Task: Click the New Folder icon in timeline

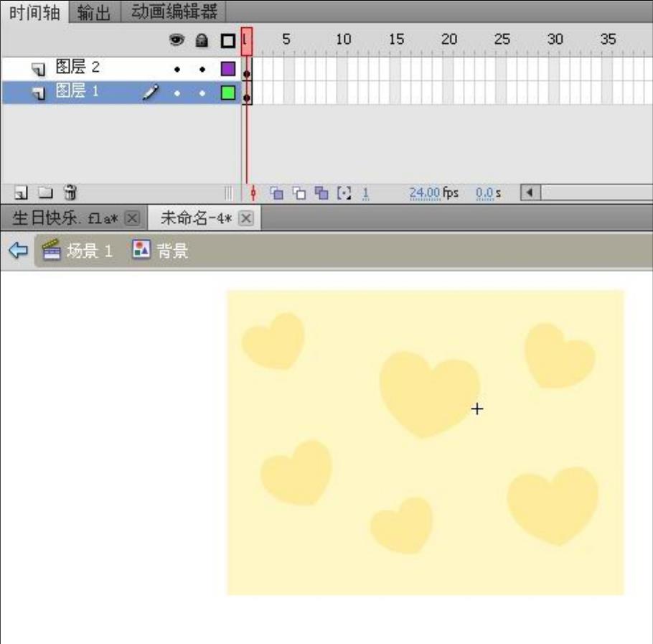Action: (x=45, y=192)
